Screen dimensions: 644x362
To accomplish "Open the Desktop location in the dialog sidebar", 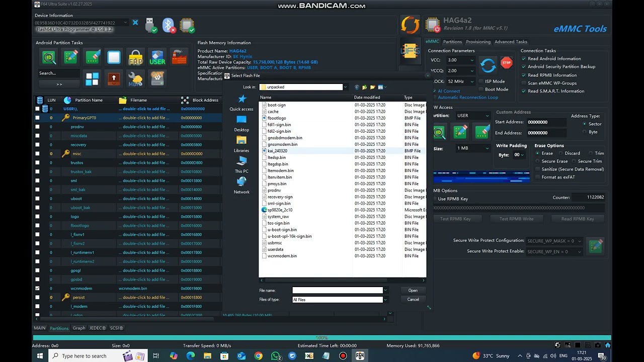I will coord(242,123).
